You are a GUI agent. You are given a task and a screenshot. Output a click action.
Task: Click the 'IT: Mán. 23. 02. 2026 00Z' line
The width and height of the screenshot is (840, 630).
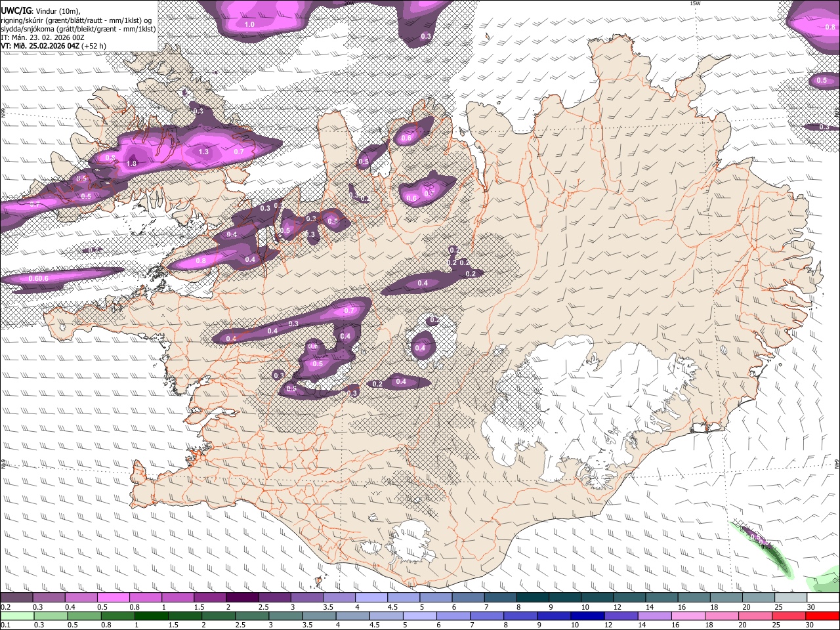43,37
